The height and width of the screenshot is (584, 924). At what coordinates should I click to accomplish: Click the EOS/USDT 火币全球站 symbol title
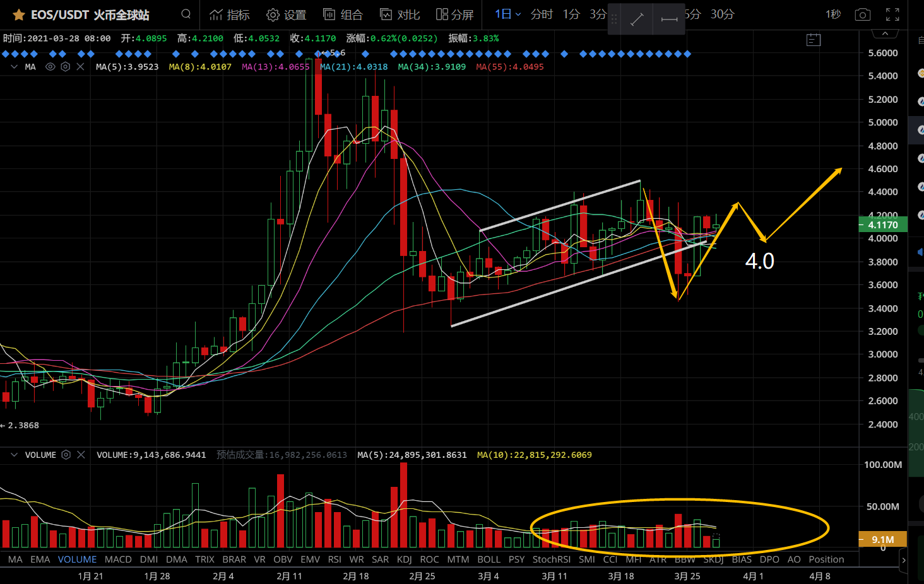90,15
